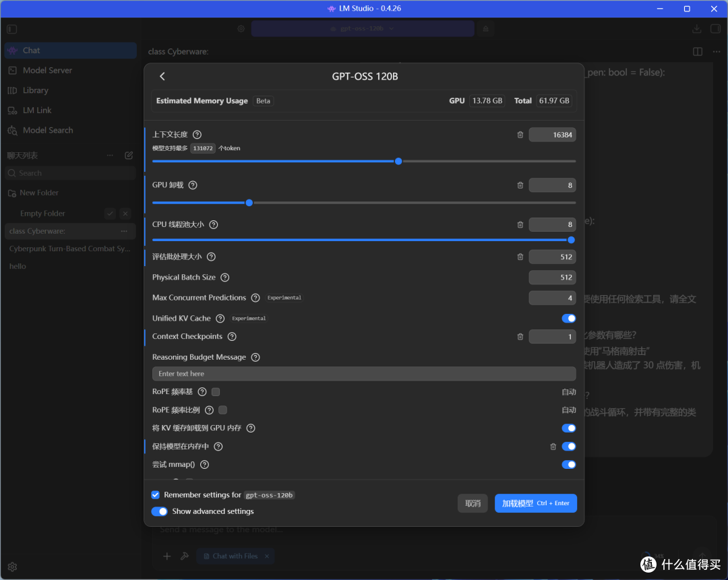Click the 加载模型 load model button
This screenshot has width=728, height=580.
(x=536, y=503)
